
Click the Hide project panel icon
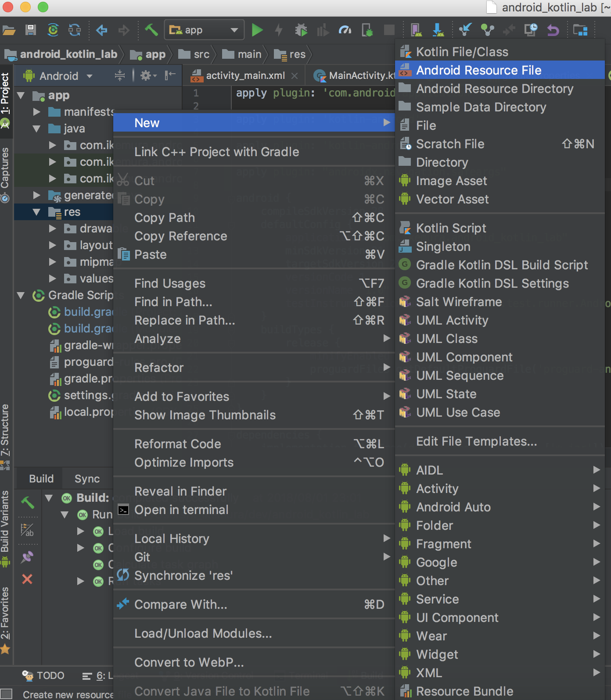[170, 76]
